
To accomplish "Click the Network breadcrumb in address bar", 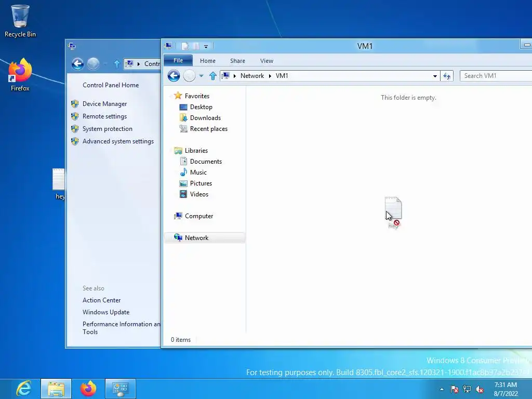I will (252, 76).
